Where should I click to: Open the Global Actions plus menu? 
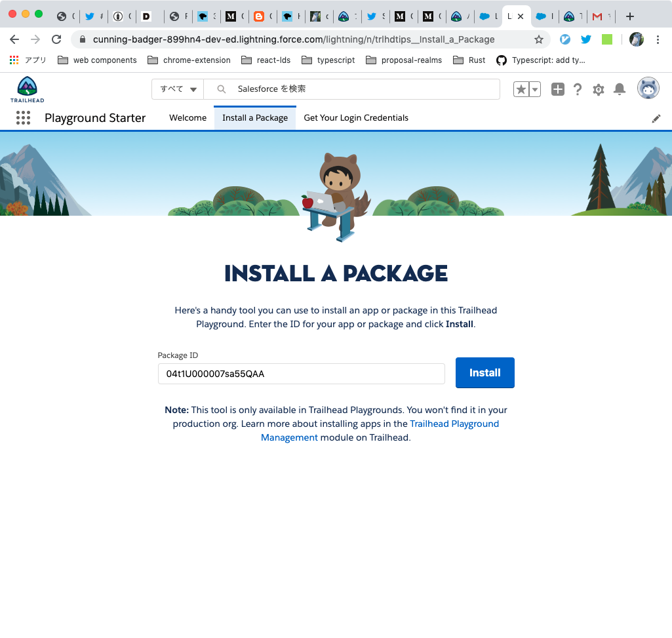point(557,89)
